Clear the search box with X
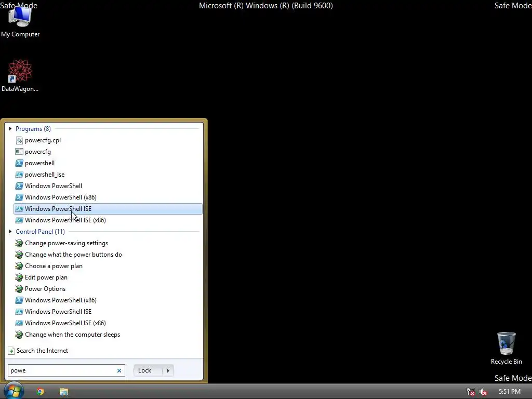The width and height of the screenshot is (532, 399). pyautogui.click(x=119, y=370)
